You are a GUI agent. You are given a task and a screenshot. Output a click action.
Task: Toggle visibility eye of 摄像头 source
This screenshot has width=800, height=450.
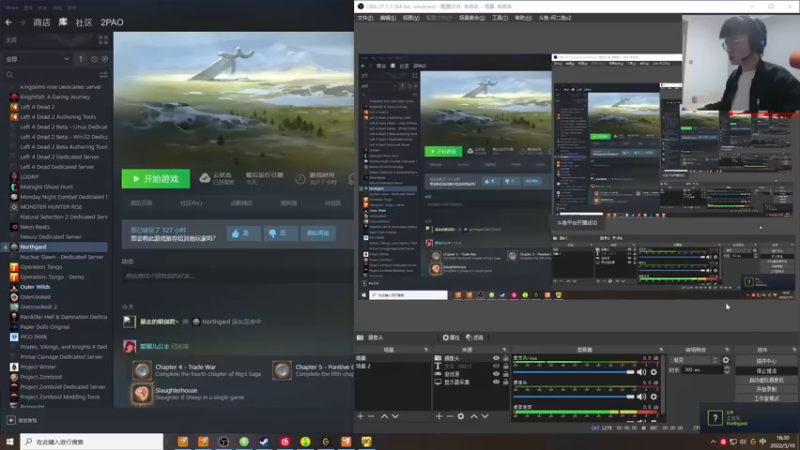496,358
